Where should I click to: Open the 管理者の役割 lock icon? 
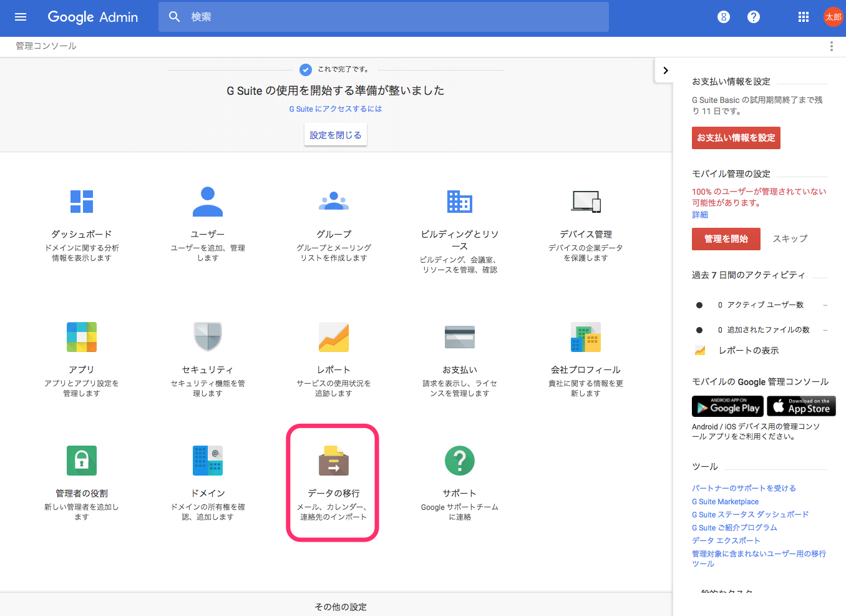click(82, 461)
